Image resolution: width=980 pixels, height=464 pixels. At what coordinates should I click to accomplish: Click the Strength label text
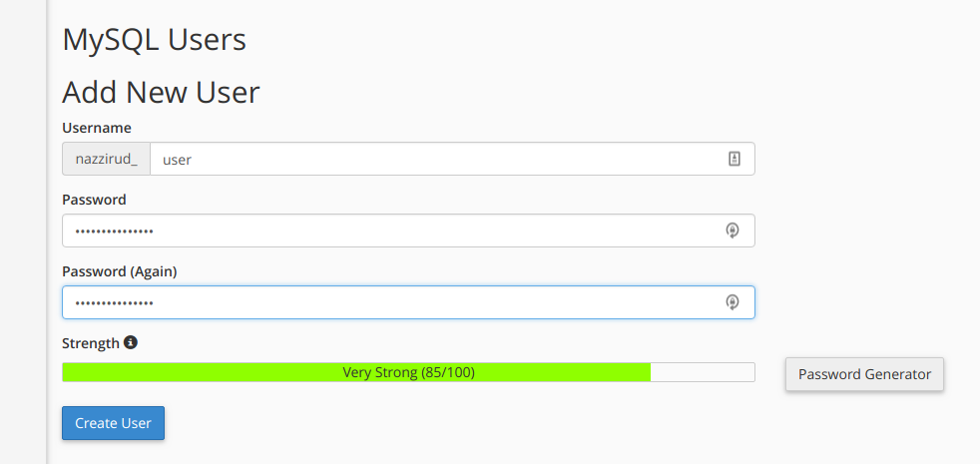[91, 343]
